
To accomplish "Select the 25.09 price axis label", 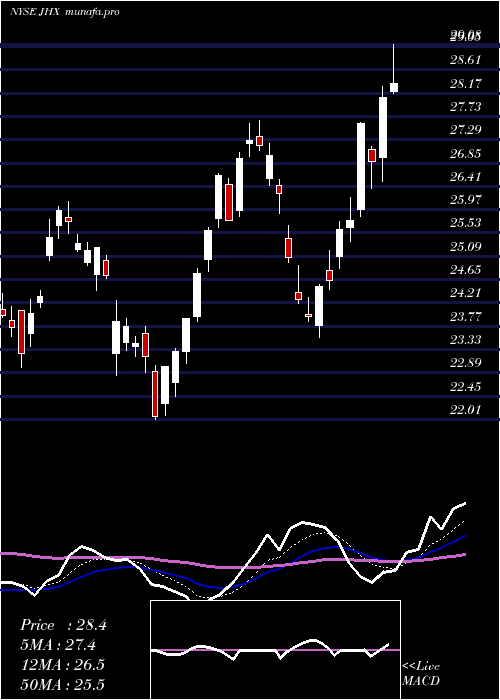I will [465, 246].
